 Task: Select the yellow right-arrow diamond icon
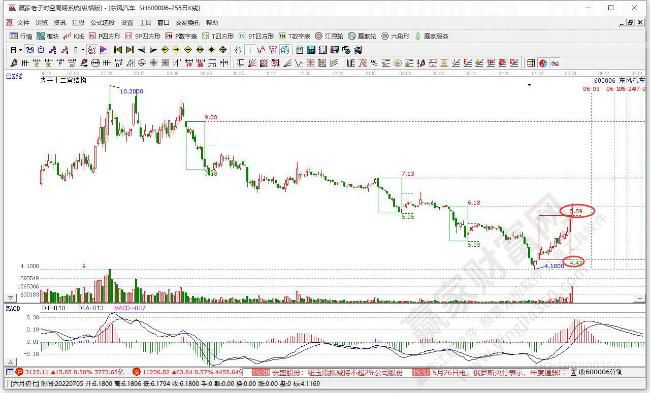click(x=176, y=50)
